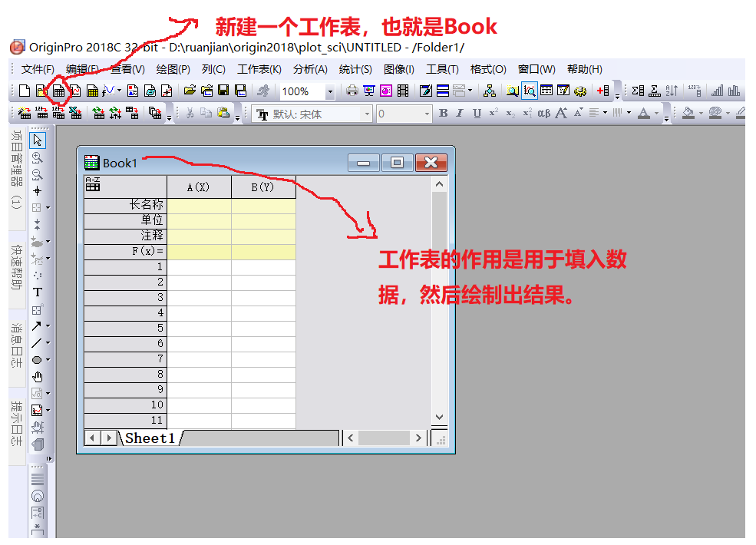Open the font color picker dropdown
756x545 pixels.
pyautogui.click(x=656, y=113)
